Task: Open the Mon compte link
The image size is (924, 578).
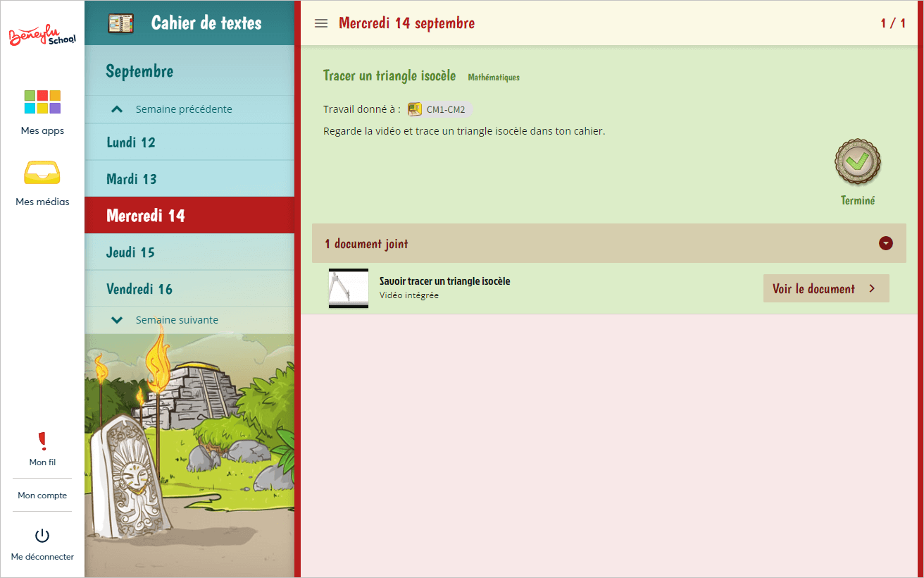Action: [x=42, y=496]
